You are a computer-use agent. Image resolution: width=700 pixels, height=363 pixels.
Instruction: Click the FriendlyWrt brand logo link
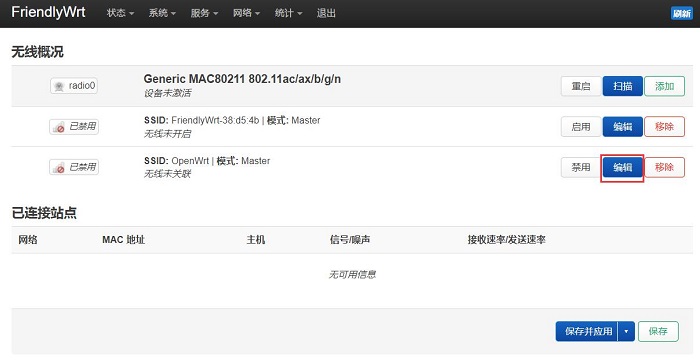click(x=48, y=12)
